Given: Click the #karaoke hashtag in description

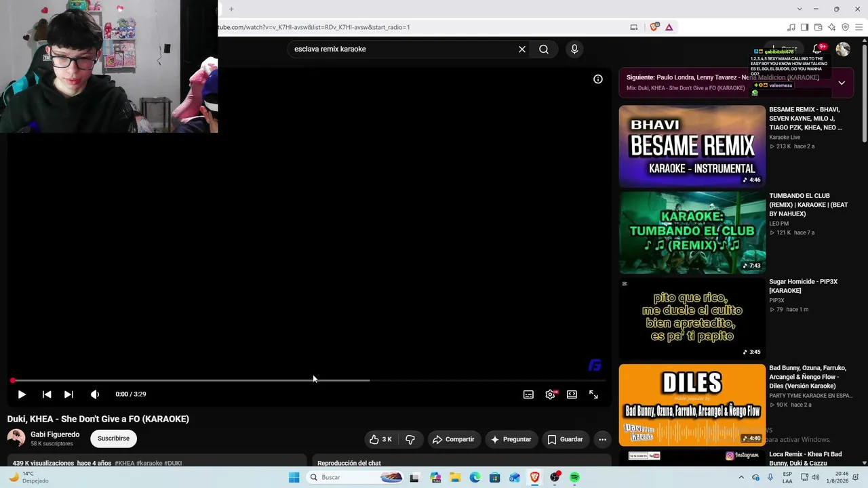Looking at the screenshot, I should point(149,463).
